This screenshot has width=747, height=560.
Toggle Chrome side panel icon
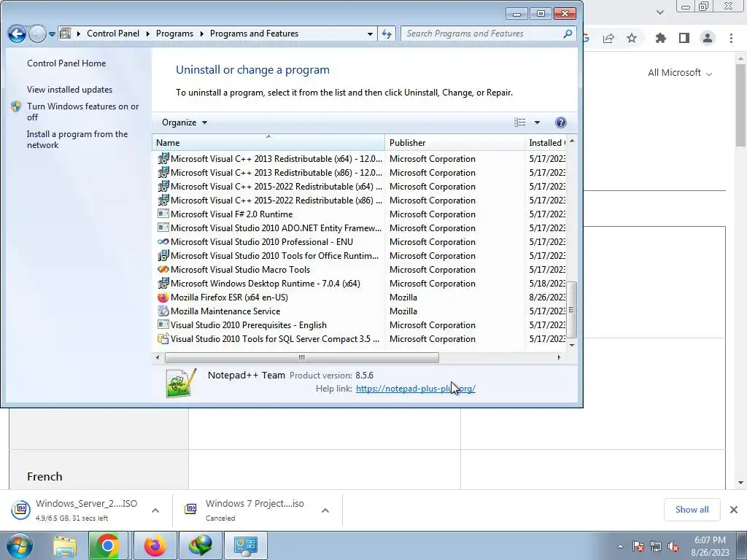click(x=684, y=38)
